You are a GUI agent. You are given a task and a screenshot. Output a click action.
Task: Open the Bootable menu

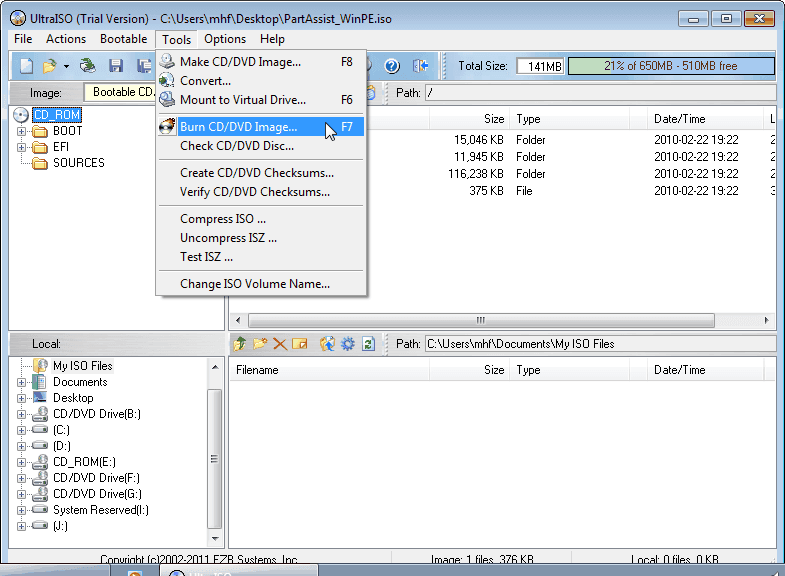coord(124,39)
